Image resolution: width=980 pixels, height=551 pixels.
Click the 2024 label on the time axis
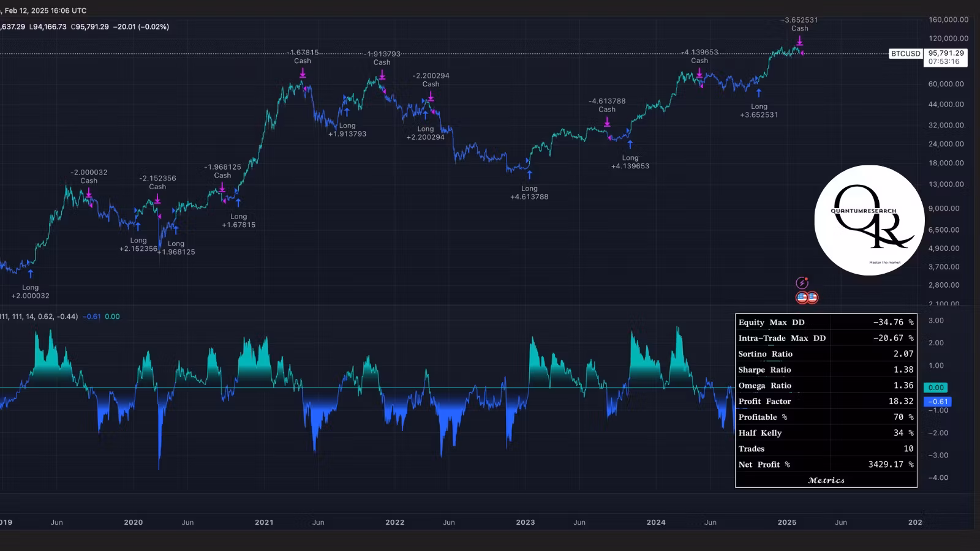(656, 522)
